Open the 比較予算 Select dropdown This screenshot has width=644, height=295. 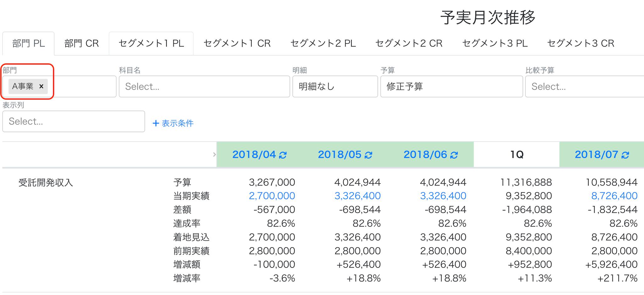pos(585,86)
